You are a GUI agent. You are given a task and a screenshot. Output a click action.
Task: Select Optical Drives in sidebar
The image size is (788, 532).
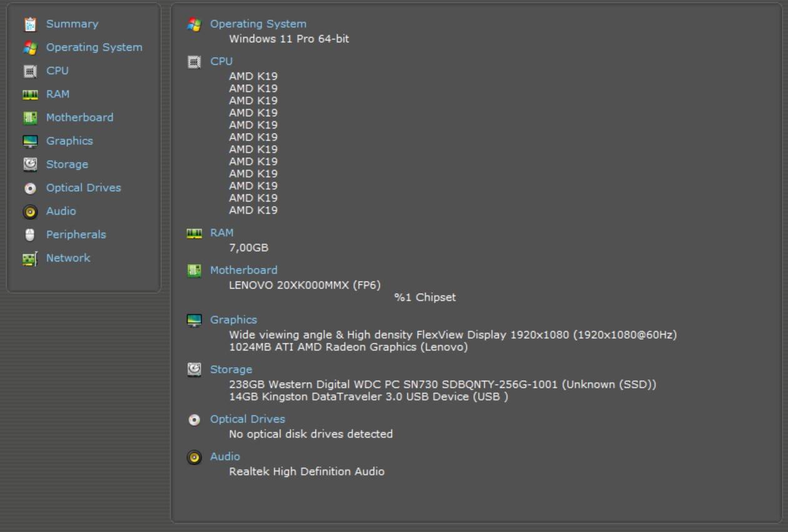pos(83,188)
